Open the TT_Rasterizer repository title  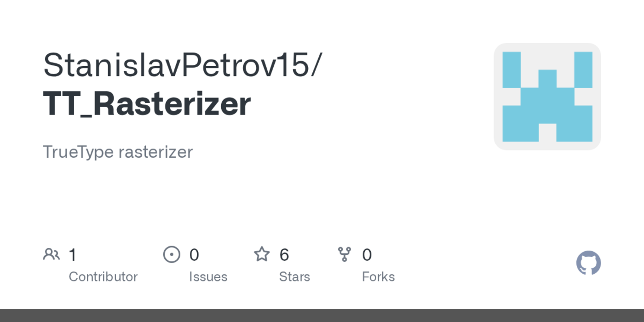[x=147, y=103]
